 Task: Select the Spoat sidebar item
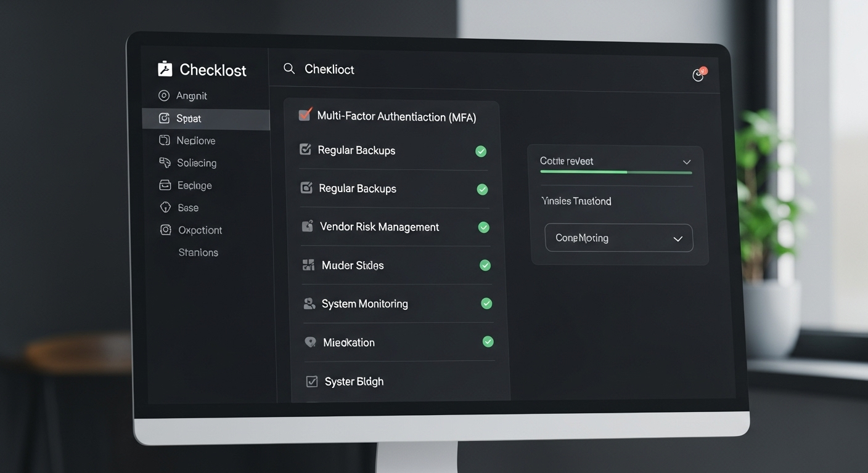[x=189, y=119]
